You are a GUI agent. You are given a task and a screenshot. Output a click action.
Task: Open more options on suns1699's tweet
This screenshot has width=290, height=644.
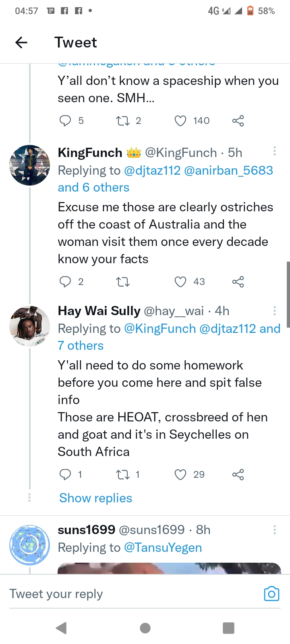[x=275, y=529]
